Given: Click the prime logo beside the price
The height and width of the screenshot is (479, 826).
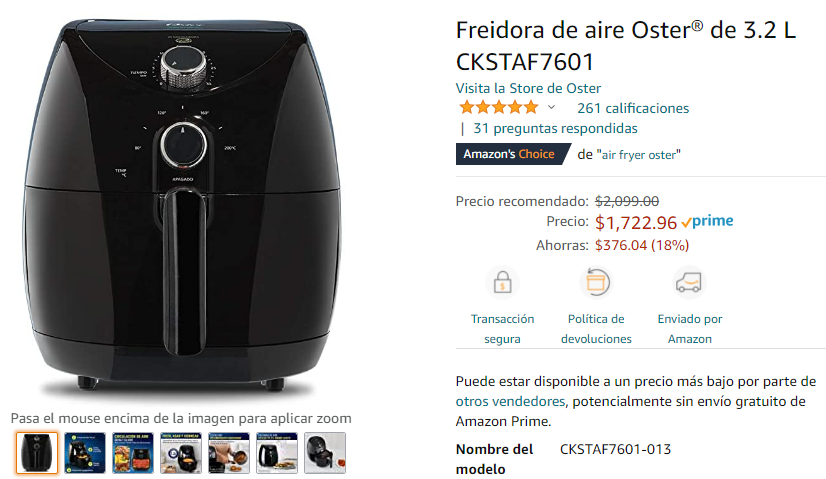Looking at the screenshot, I should click(707, 222).
